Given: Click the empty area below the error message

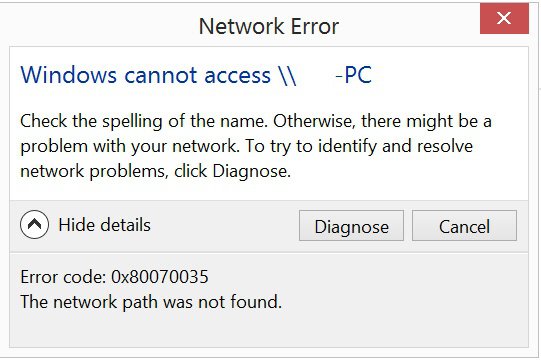Looking at the screenshot, I should click(269, 330).
